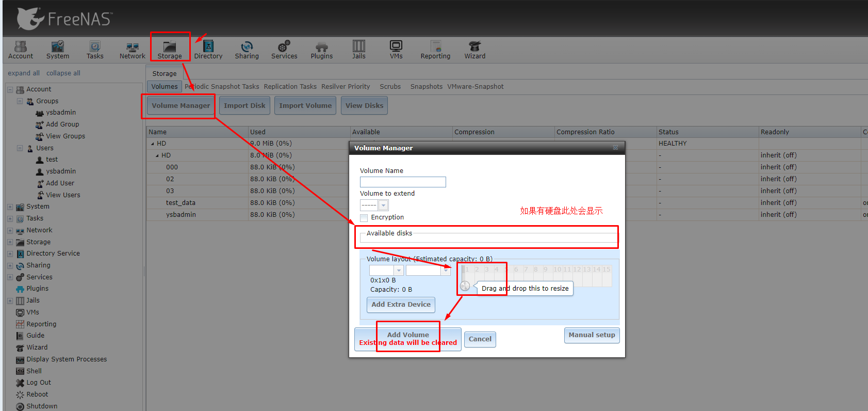Collapse the Groups tree node
The height and width of the screenshot is (411, 868).
tap(20, 101)
